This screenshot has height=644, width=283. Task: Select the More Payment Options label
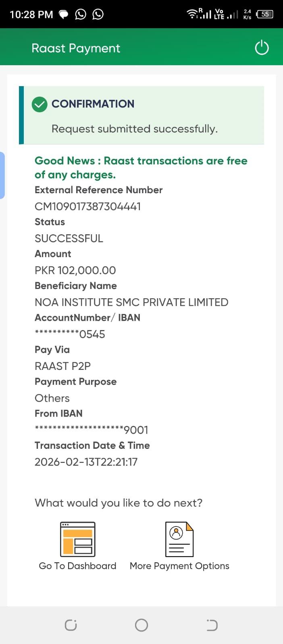[179, 566]
